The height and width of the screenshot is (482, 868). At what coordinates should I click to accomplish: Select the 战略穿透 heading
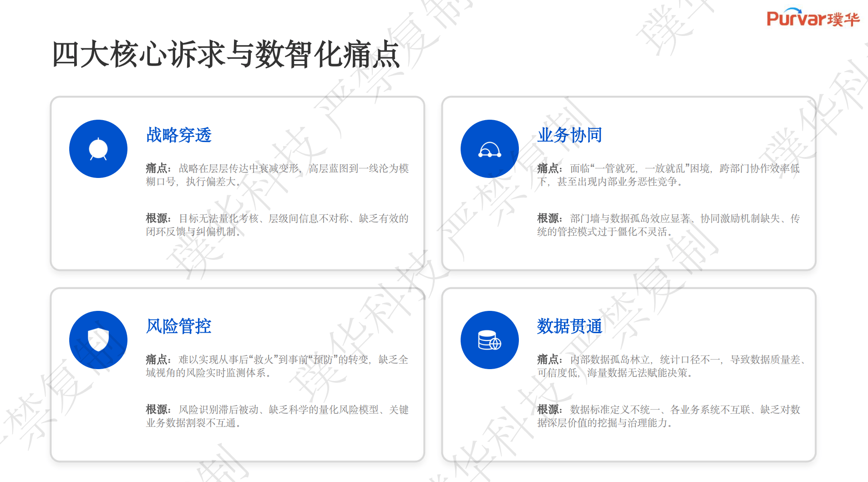179,135
